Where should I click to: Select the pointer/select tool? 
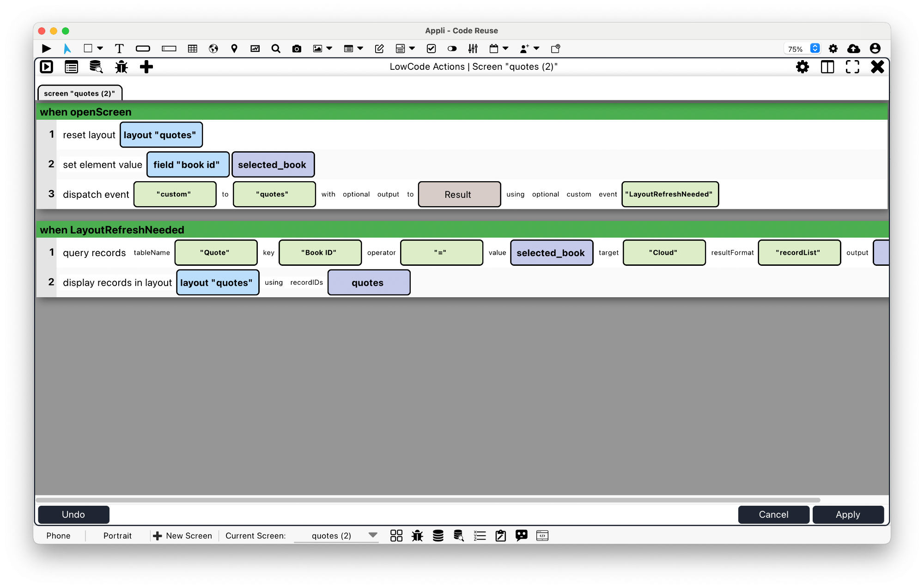[67, 48]
